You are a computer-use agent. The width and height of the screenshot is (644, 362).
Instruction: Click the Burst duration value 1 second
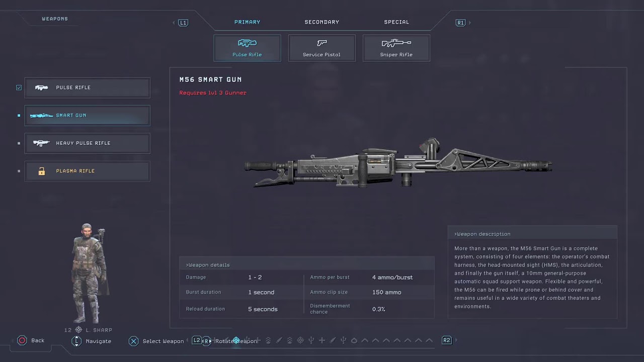[261, 293]
